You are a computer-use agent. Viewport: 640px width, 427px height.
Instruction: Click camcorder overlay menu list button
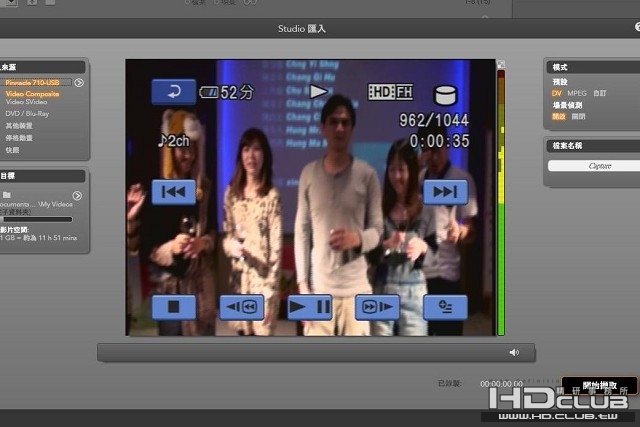(x=445, y=307)
